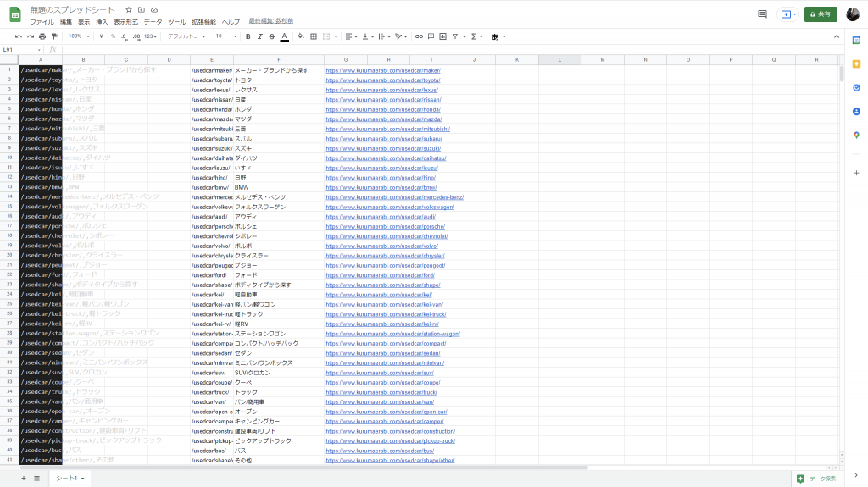Activate the paint format tool
The width and height of the screenshot is (868, 487).
coord(54,36)
